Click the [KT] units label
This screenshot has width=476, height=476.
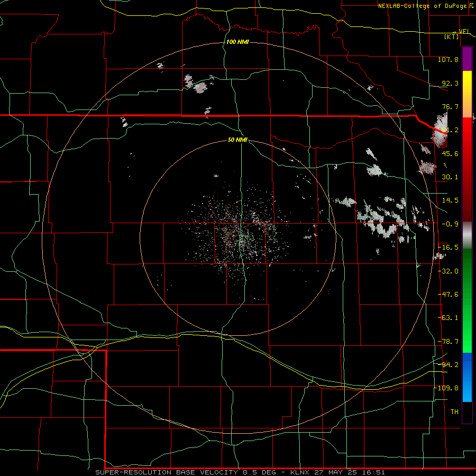click(x=452, y=36)
